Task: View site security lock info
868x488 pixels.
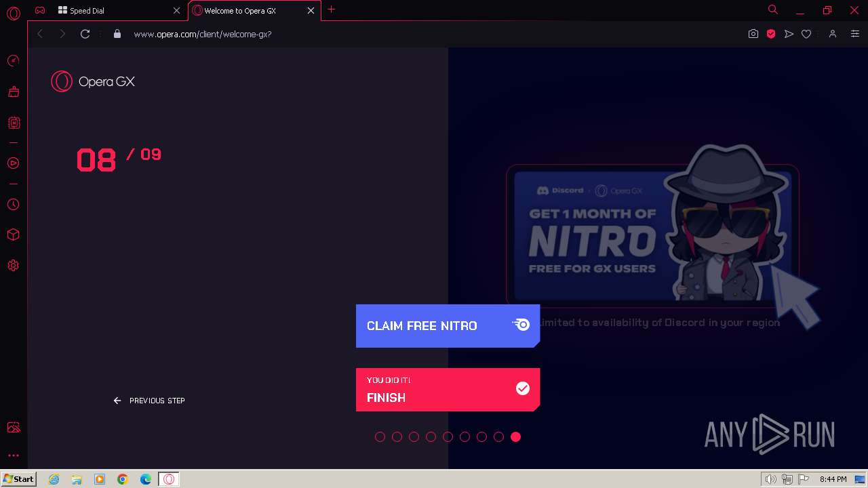Action: (x=117, y=34)
